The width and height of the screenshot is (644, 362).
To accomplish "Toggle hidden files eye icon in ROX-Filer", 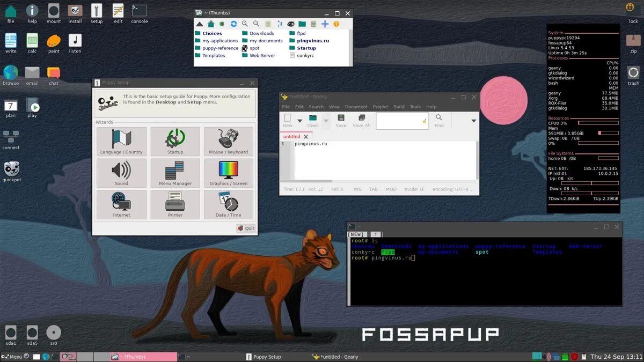I will pyautogui.click(x=291, y=24).
